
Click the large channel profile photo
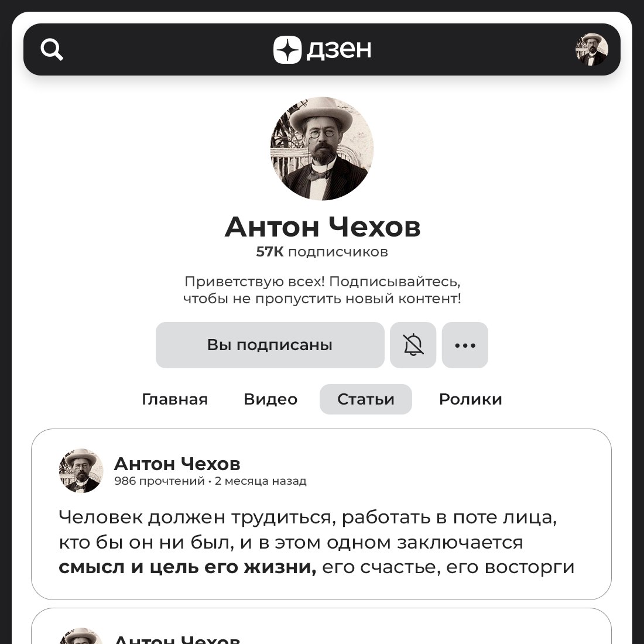coord(322,149)
